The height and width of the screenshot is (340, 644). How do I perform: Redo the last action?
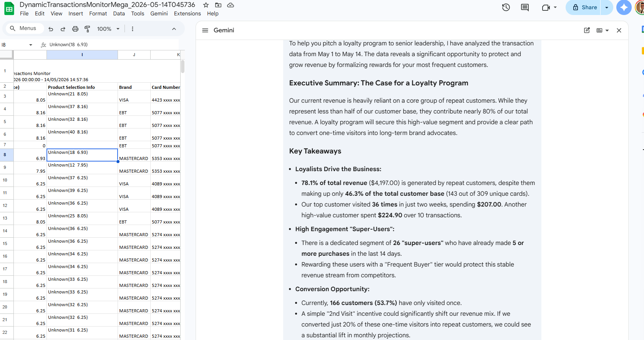coord(63,29)
